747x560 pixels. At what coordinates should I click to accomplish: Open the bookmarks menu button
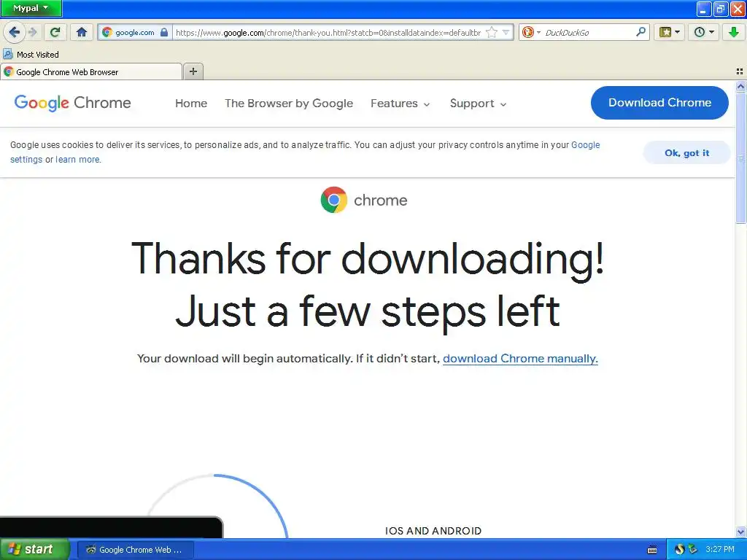pyautogui.click(x=670, y=32)
